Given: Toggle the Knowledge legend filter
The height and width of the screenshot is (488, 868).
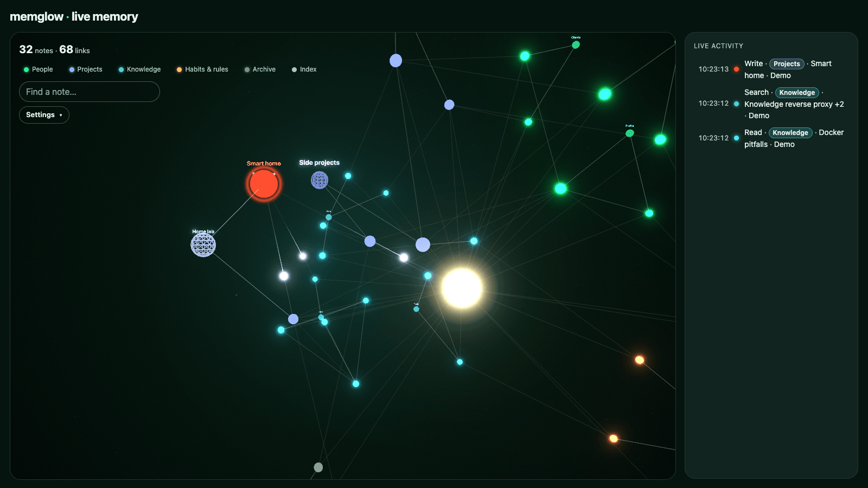Looking at the screenshot, I should [x=139, y=69].
